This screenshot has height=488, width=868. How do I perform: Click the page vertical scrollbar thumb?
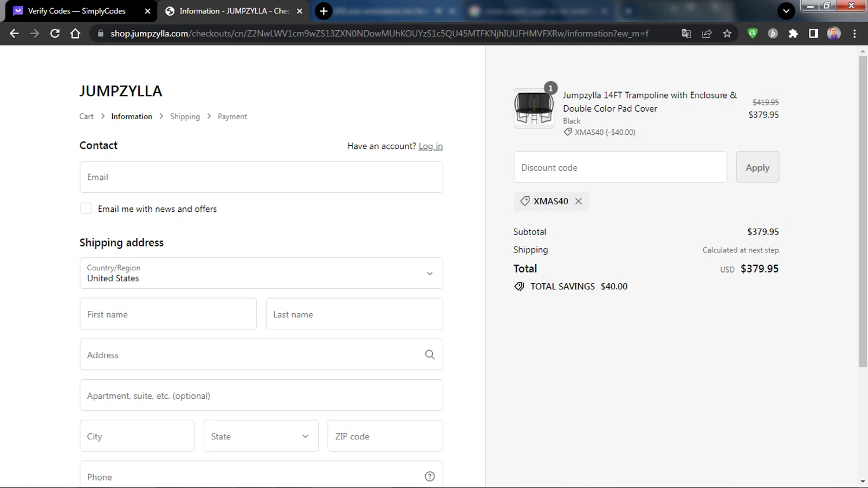863,211
